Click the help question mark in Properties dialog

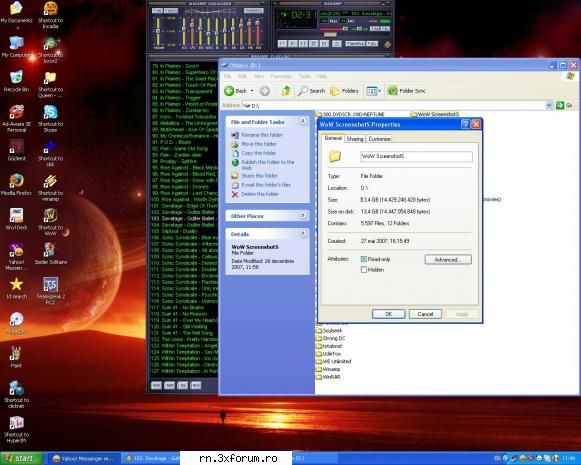click(x=465, y=124)
